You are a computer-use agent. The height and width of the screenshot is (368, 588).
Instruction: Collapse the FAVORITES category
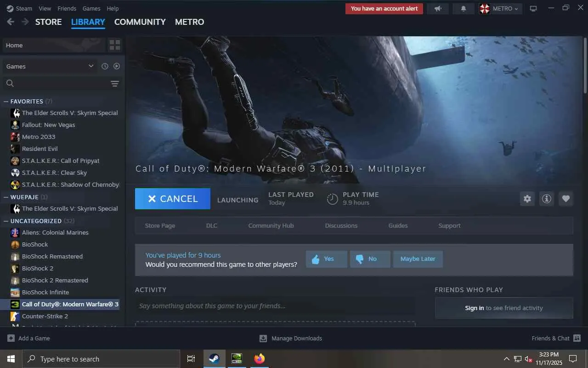(x=6, y=101)
